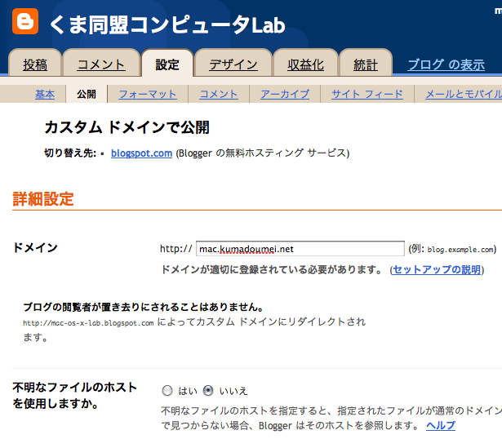502x448 pixels.
Task: Click the orange Blogger logo icon
Action: click(25, 21)
